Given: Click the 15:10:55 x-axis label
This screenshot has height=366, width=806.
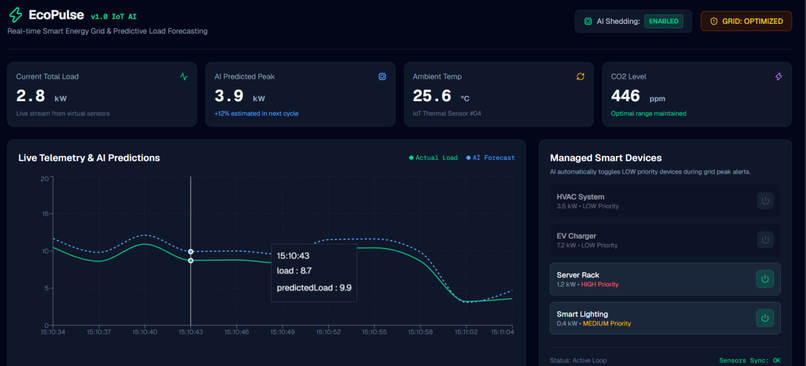Looking at the screenshot, I should pos(374,333).
